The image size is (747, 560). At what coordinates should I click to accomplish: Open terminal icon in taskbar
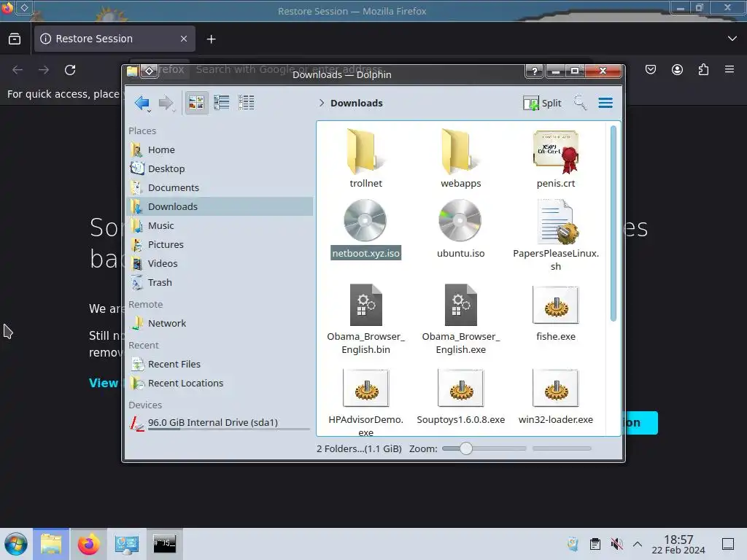click(x=164, y=544)
